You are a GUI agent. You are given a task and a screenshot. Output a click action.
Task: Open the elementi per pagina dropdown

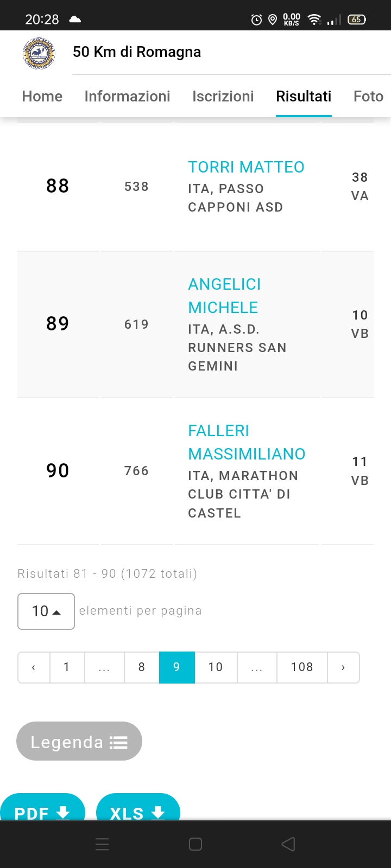[46, 611]
